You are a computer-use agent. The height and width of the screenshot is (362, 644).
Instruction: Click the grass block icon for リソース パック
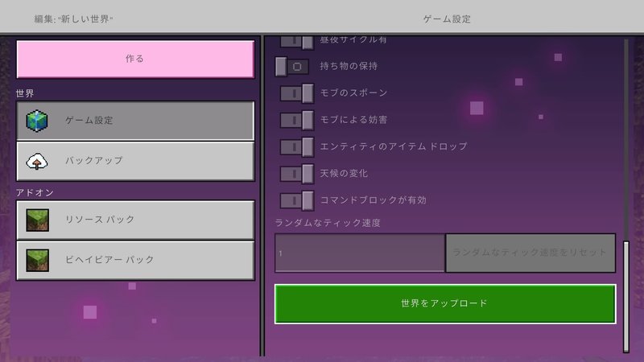(37, 220)
